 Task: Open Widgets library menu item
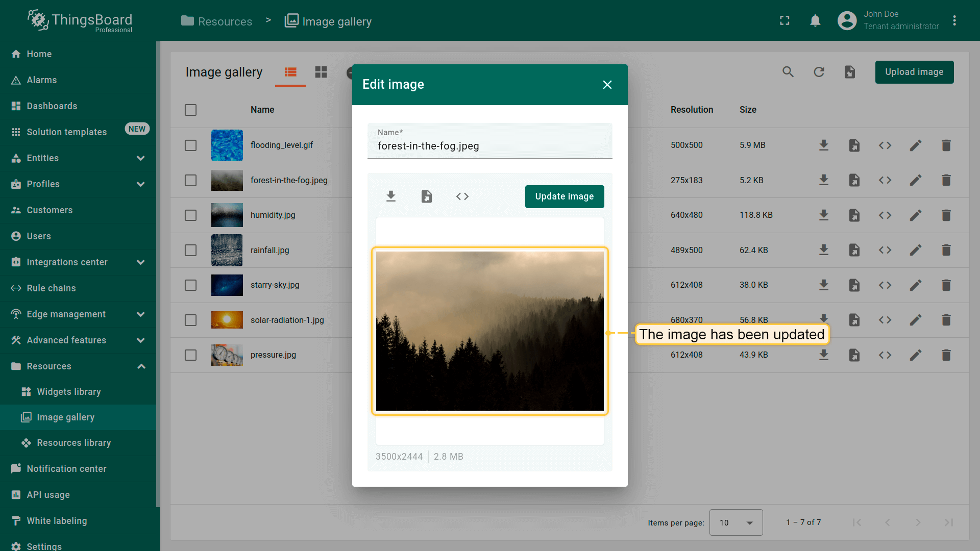tap(69, 392)
